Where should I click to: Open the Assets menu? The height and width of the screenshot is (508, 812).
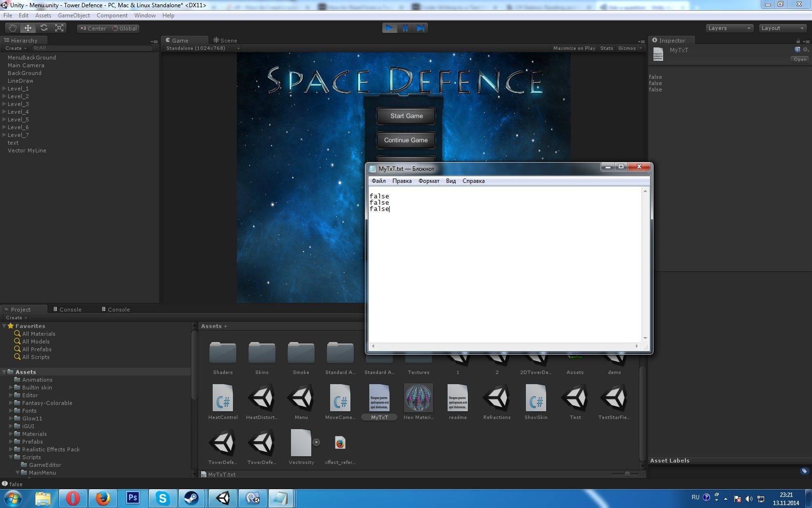(43, 15)
